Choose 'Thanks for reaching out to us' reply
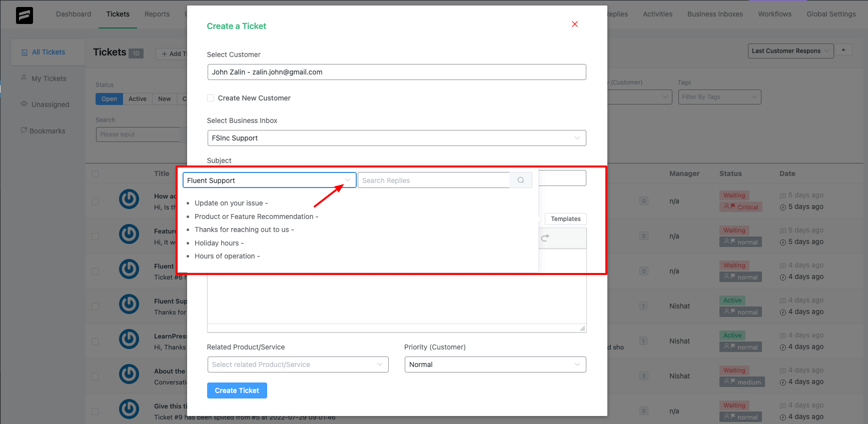This screenshot has width=868, height=424. [244, 229]
